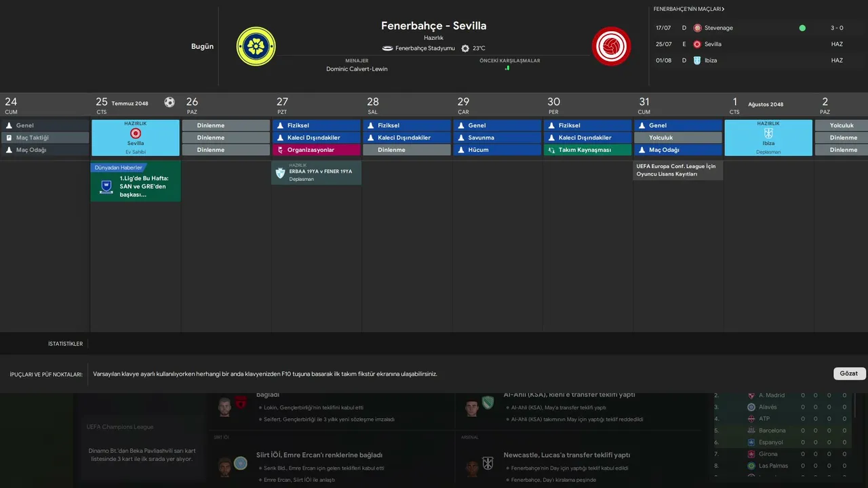Open the Siirt İÖİ, Emre Ercan background headline
Image resolution: width=868 pixels, height=488 pixels.
click(x=319, y=455)
